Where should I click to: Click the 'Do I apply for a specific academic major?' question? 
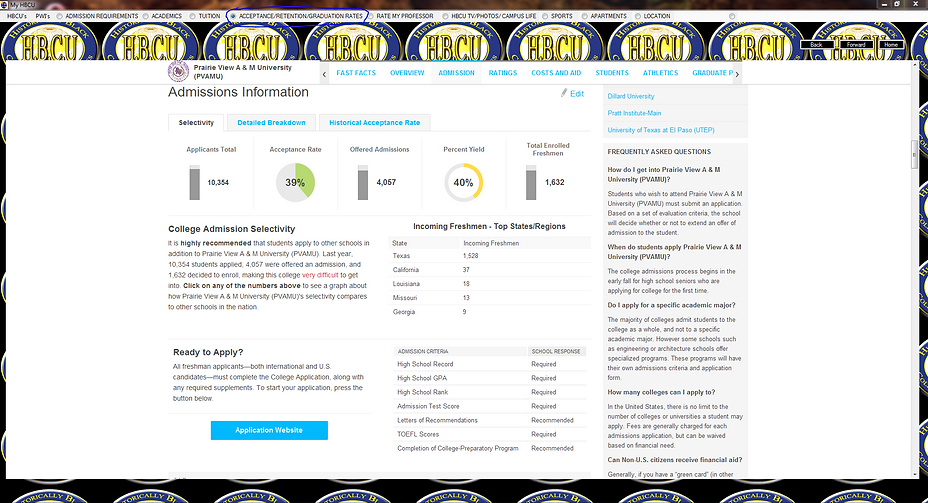pyautogui.click(x=671, y=305)
